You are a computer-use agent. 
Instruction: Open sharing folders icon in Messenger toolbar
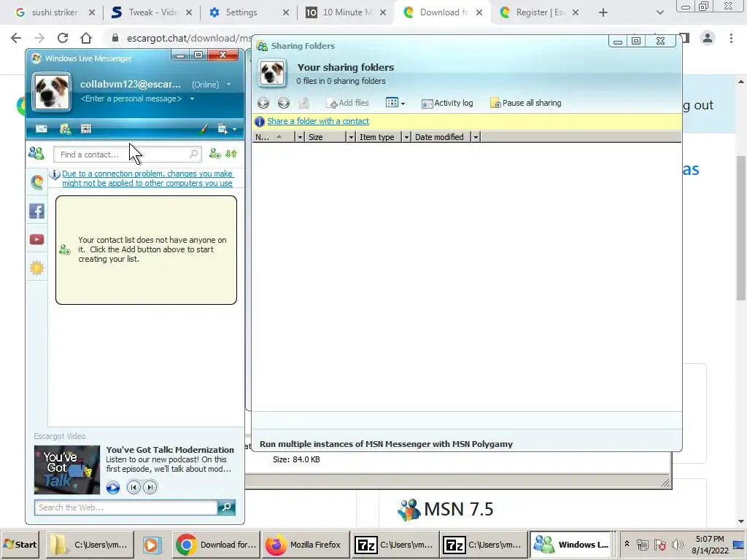click(x=65, y=128)
